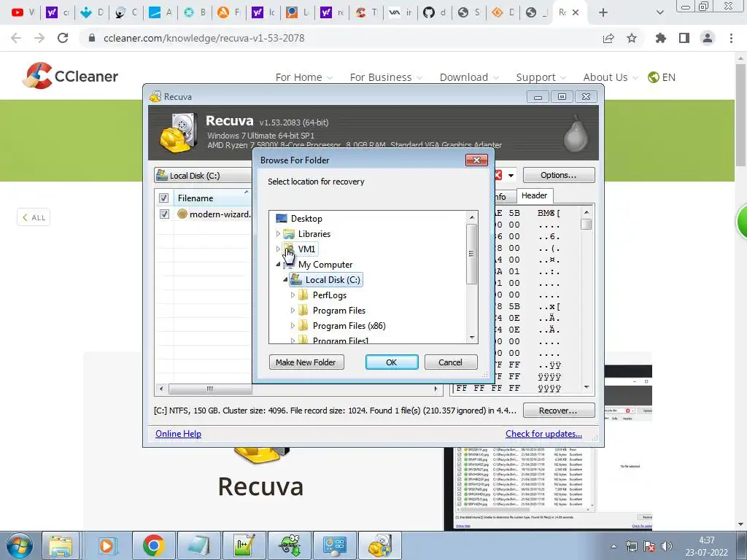
Task: Click the Make New Folder button
Action: tap(306, 362)
